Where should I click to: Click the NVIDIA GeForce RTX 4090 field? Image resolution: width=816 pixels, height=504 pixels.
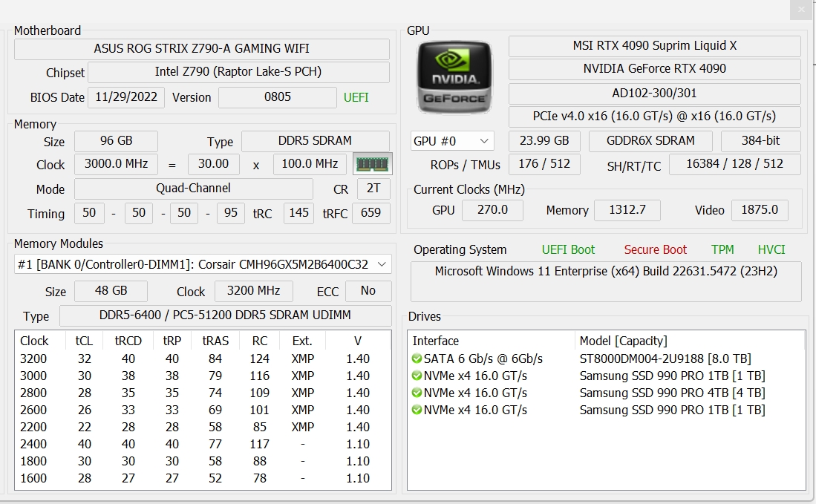pos(655,69)
